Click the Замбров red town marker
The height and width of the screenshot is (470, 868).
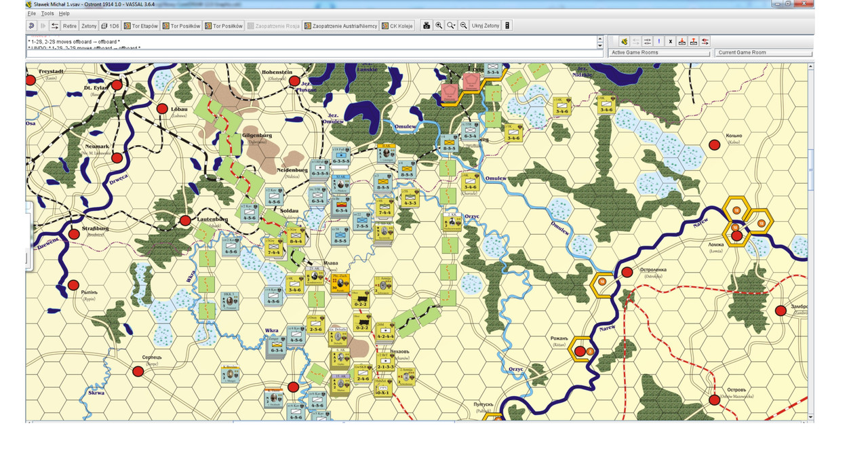[x=781, y=311]
